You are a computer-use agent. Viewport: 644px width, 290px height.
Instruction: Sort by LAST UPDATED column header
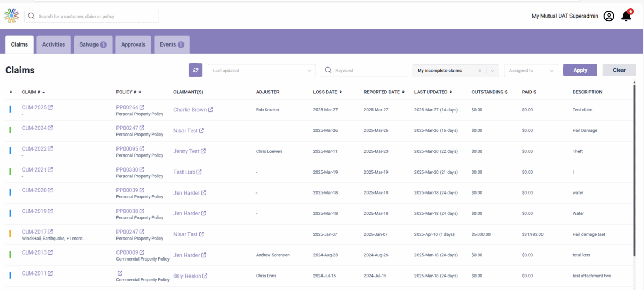pos(433,92)
